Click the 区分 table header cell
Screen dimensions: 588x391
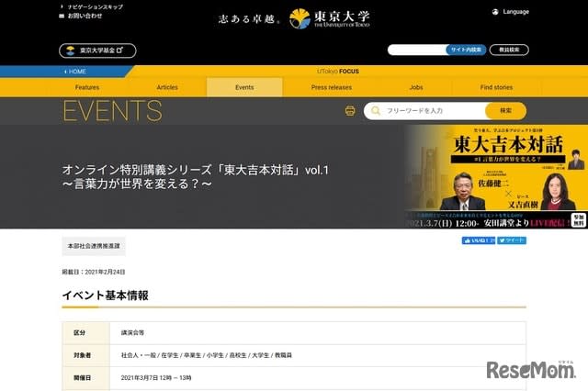click(85, 333)
